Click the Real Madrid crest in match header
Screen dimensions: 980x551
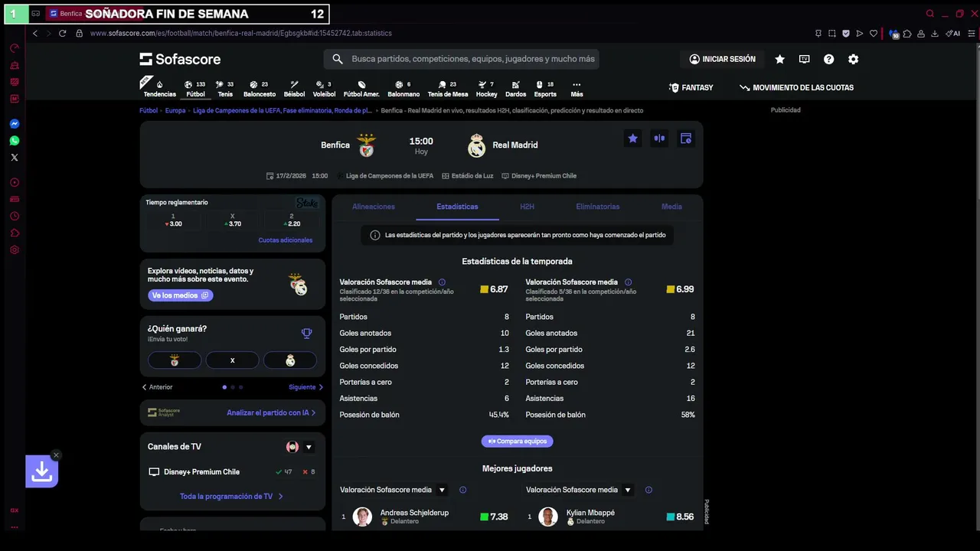click(477, 145)
